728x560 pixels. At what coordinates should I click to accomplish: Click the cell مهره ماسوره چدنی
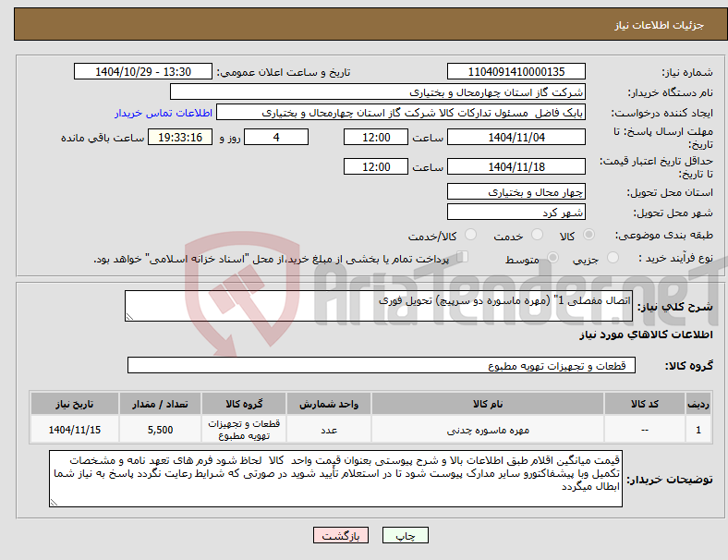(488, 430)
